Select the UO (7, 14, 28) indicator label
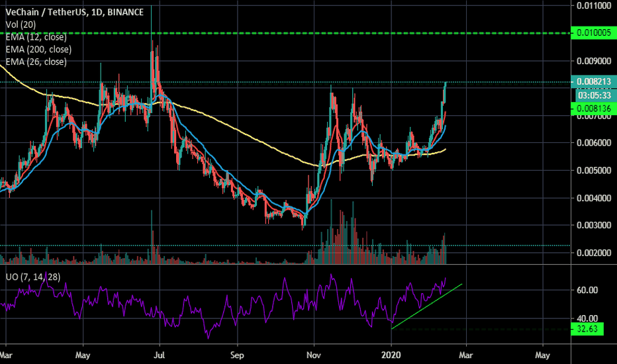The image size is (617, 364). (x=33, y=277)
